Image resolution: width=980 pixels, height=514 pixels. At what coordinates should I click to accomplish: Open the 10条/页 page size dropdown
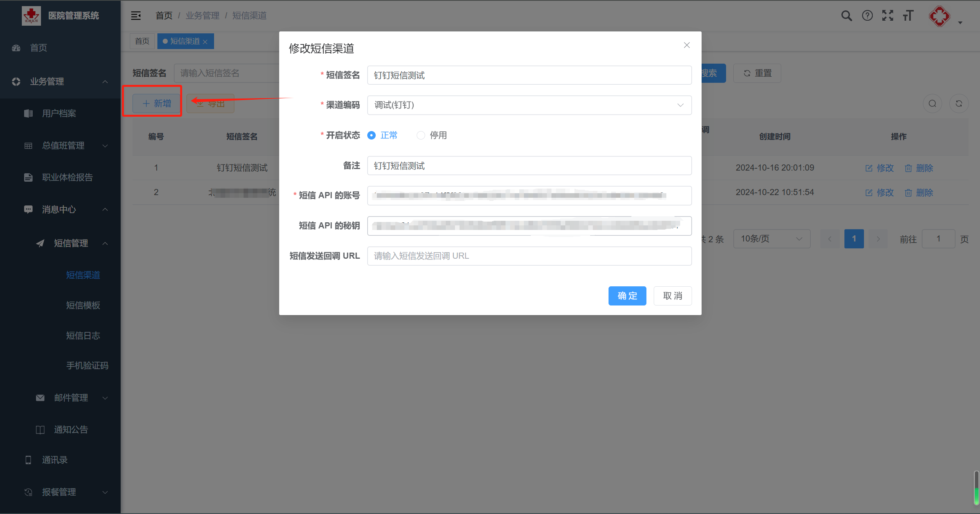coord(771,239)
